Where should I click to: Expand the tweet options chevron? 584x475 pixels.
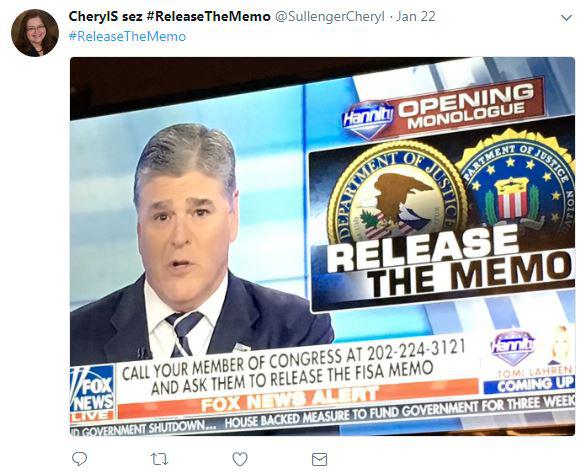tap(566, 18)
